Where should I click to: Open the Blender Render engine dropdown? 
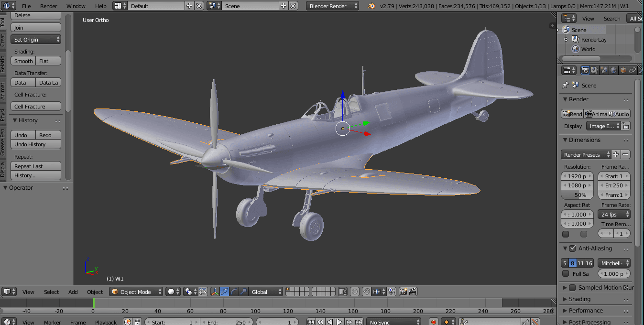[332, 6]
